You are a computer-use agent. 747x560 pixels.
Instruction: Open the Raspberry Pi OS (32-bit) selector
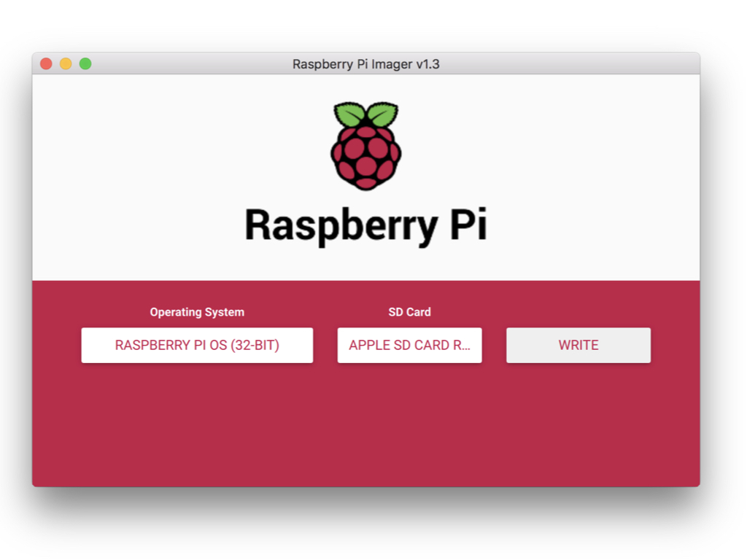197,345
